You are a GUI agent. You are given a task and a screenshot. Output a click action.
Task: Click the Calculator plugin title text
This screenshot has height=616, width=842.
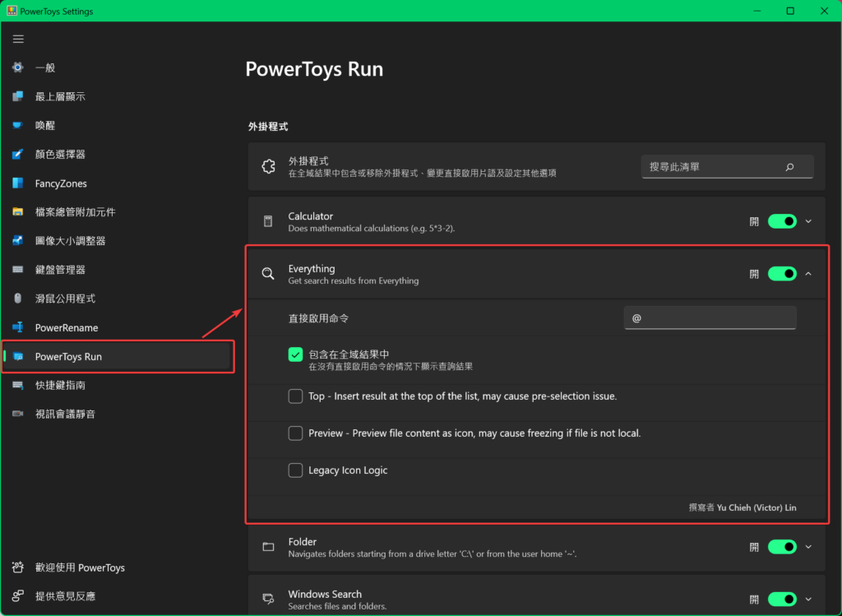click(310, 216)
